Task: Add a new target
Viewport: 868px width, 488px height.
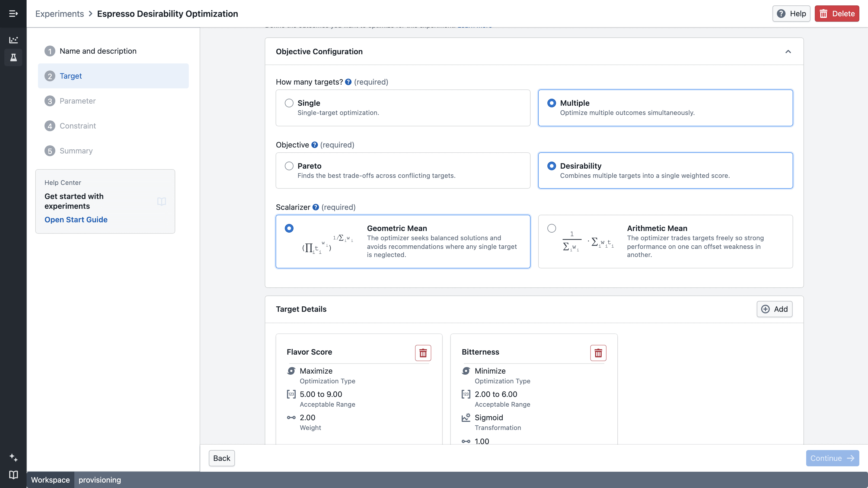Action: (774, 309)
